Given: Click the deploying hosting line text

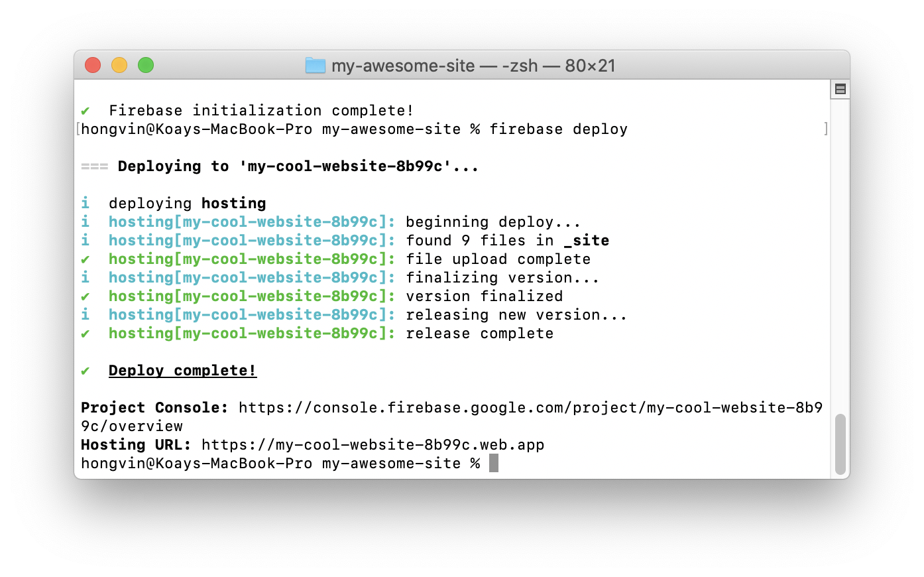Looking at the screenshot, I should (188, 204).
